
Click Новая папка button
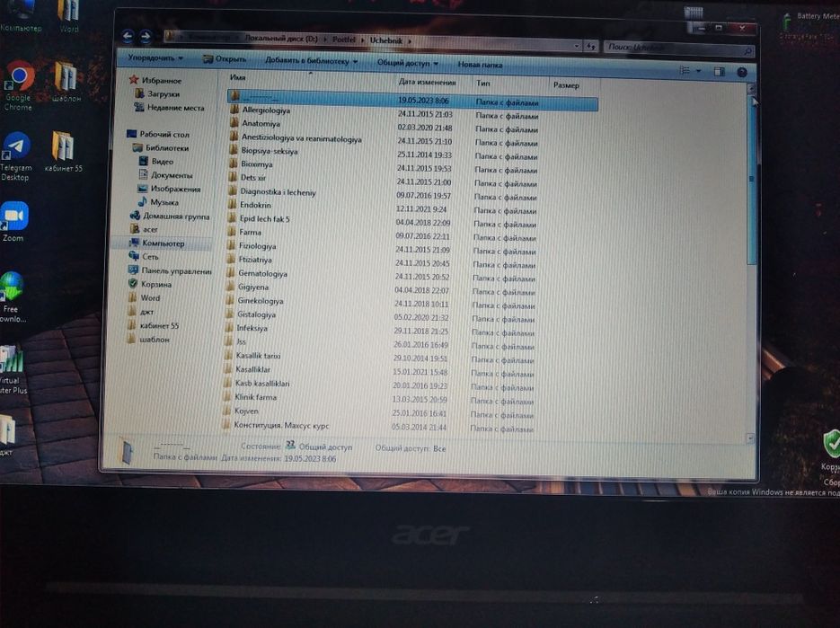480,65
